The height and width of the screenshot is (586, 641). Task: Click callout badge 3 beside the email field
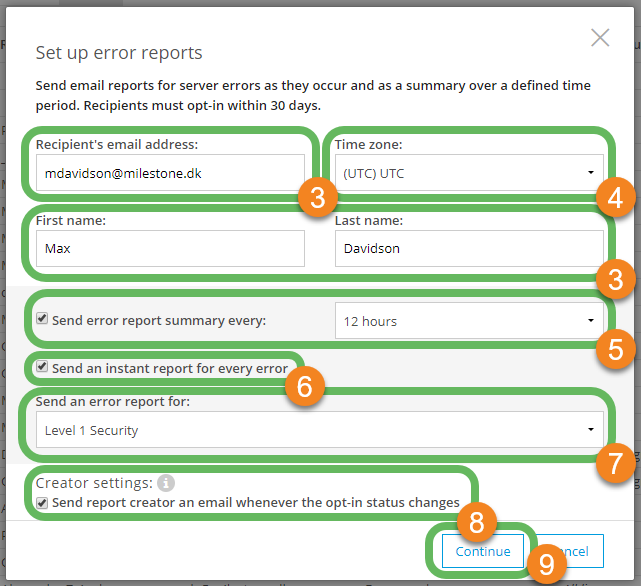pyautogui.click(x=317, y=198)
